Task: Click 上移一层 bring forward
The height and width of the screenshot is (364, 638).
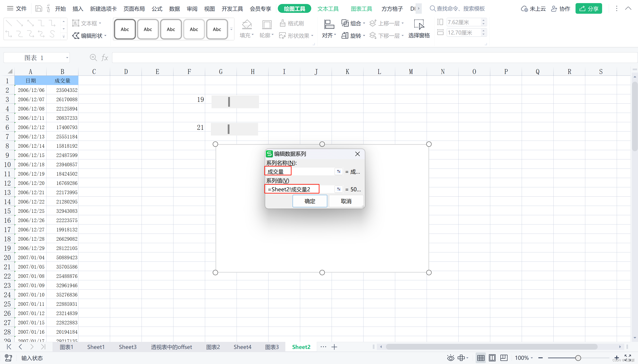Action: (x=386, y=23)
